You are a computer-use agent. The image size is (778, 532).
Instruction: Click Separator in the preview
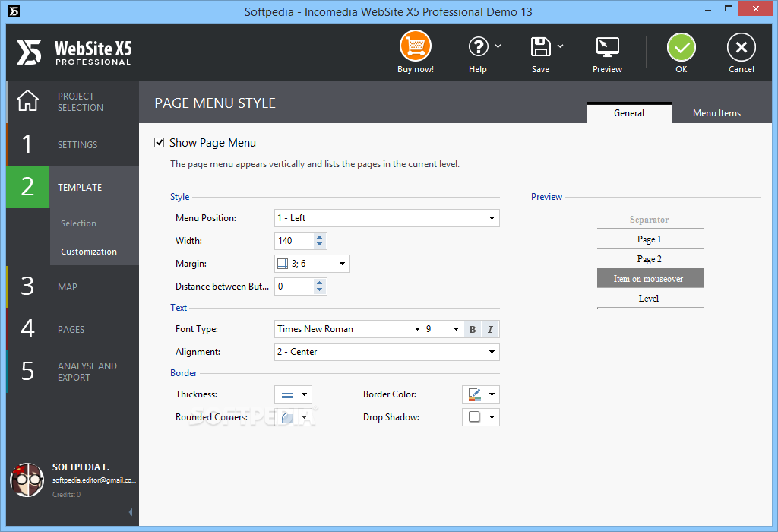coord(650,220)
